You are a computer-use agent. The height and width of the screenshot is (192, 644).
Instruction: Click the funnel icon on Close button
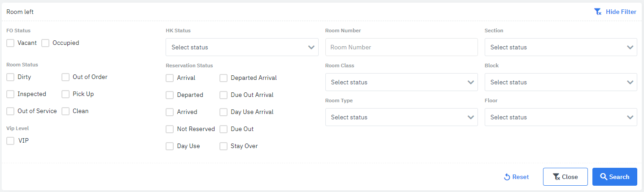pyautogui.click(x=556, y=177)
